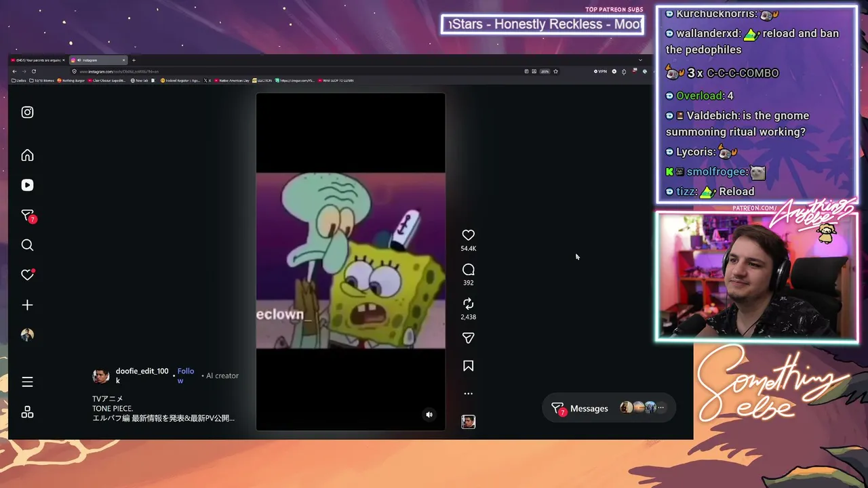Open the Instagram logo home link
The width and height of the screenshot is (868, 488).
27,113
